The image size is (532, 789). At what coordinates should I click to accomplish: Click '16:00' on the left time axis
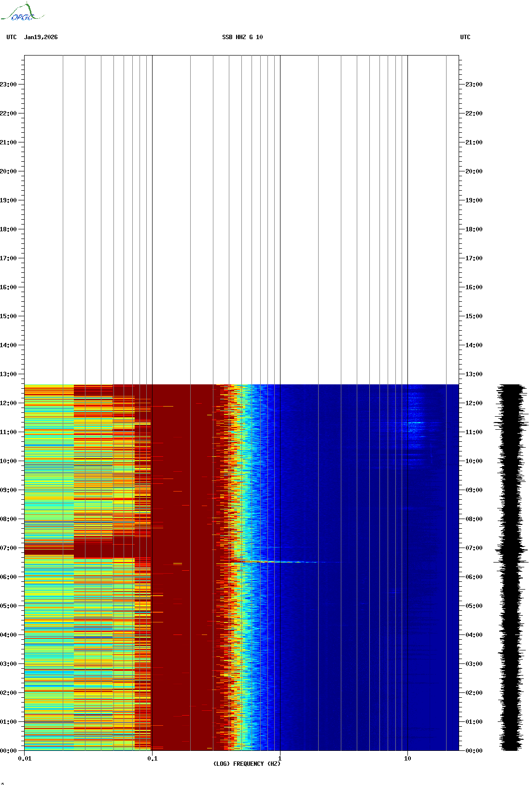coord(8,287)
